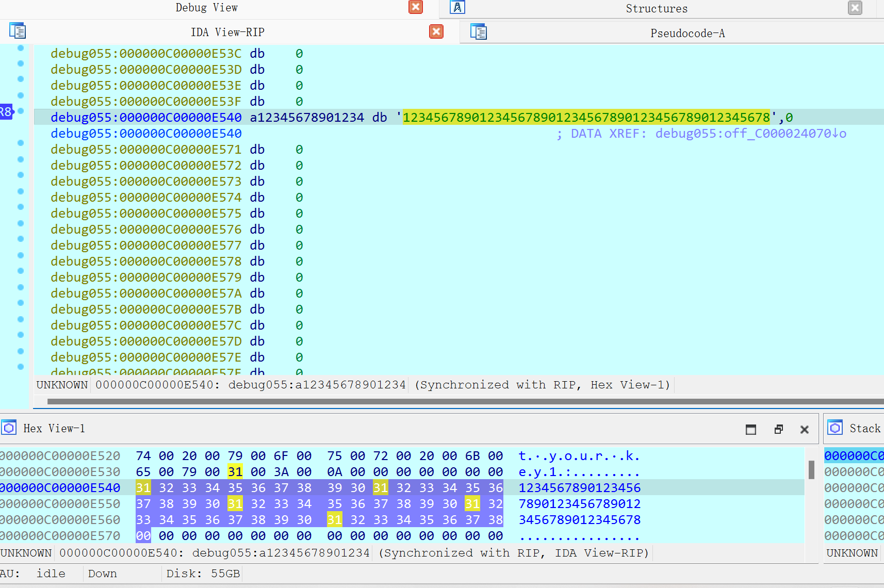The width and height of the screenshot is (884, 588).
Task: Close the Hex View-1 panel
Action: tap(804, 430)
